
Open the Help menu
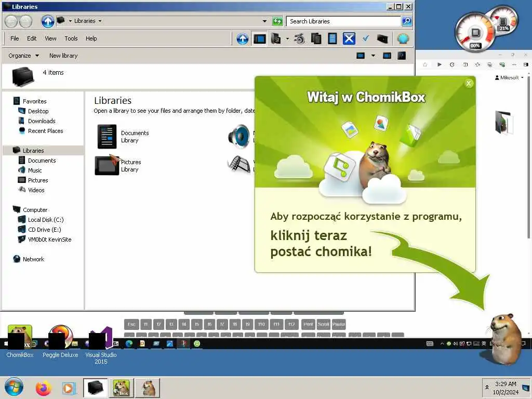point(91,38)
